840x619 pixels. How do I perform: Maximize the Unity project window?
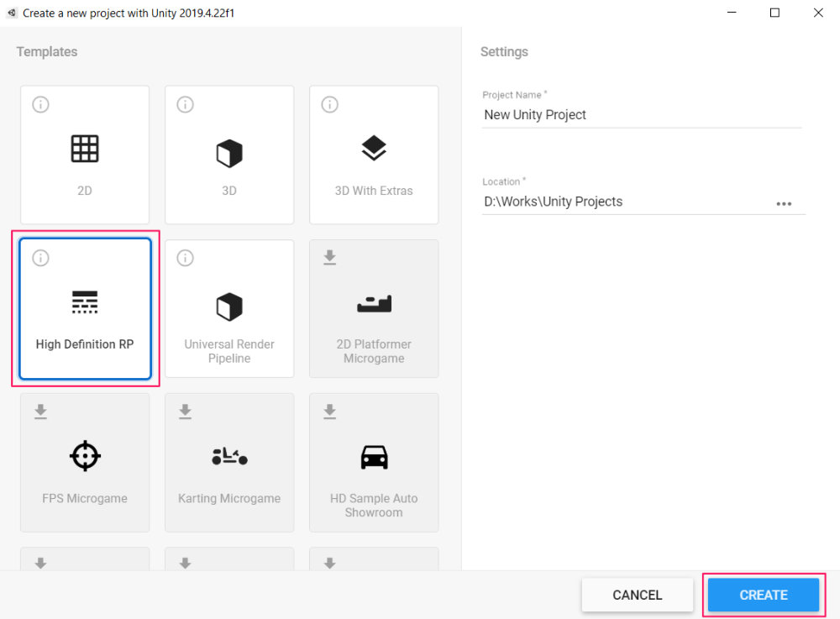click(774, 13)
